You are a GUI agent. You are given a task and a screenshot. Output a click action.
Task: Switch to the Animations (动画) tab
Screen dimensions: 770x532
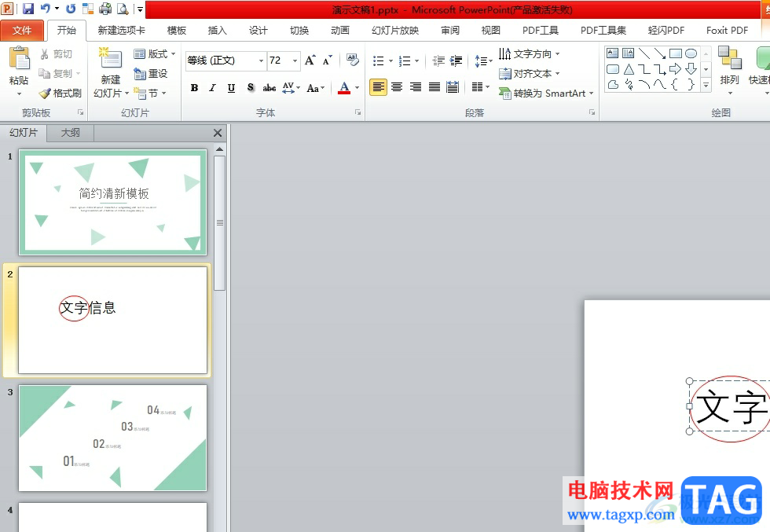click(x=339, y=31)
